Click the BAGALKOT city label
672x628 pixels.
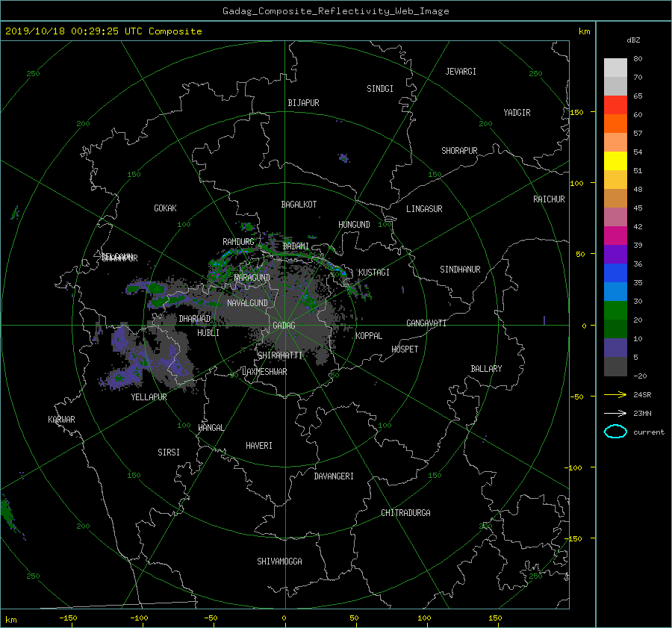[299, 205]
